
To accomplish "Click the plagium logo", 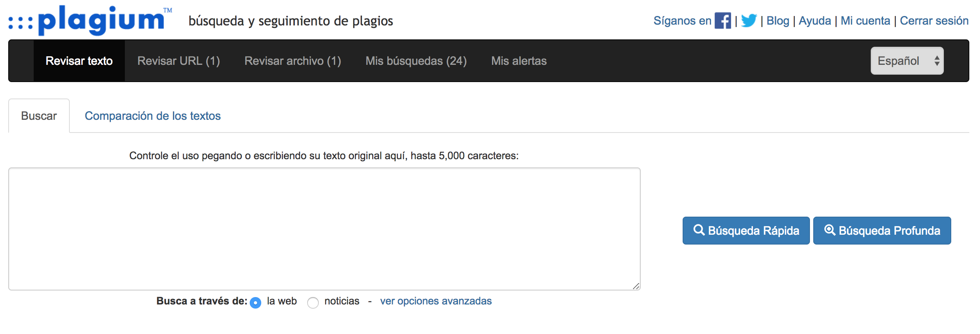I will (x=90, y=21).
